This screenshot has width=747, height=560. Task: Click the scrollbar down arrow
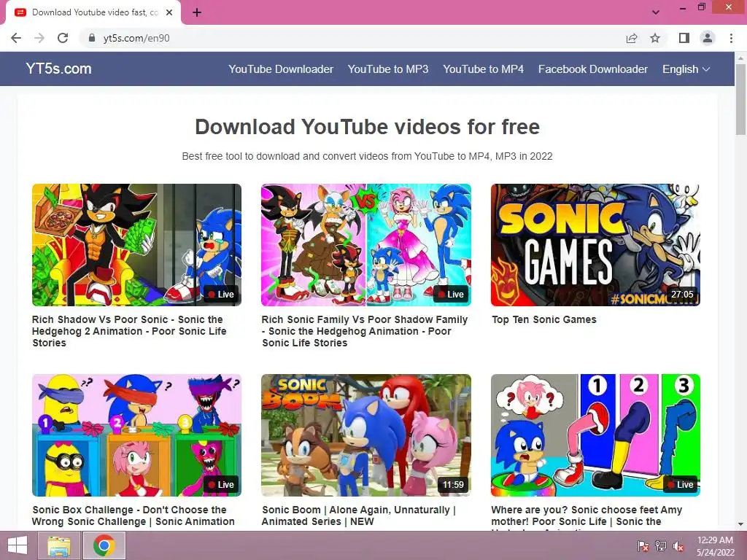(740, 524)
